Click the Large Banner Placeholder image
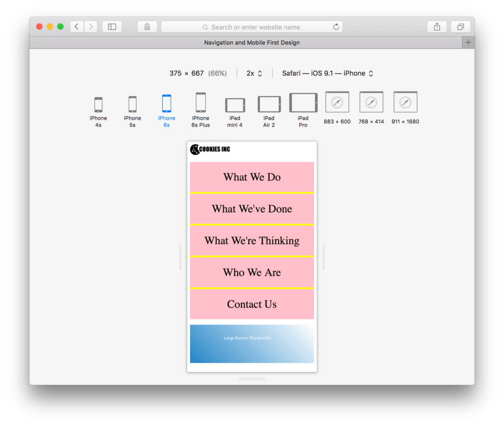The height and width of the screenshot is (427, 504). pyautogui.click(x=252, y=343)
